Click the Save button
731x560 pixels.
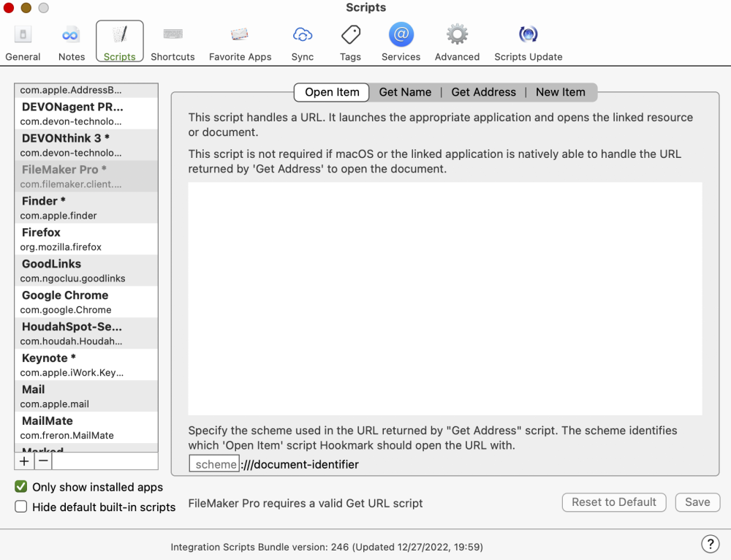point(697,502)
